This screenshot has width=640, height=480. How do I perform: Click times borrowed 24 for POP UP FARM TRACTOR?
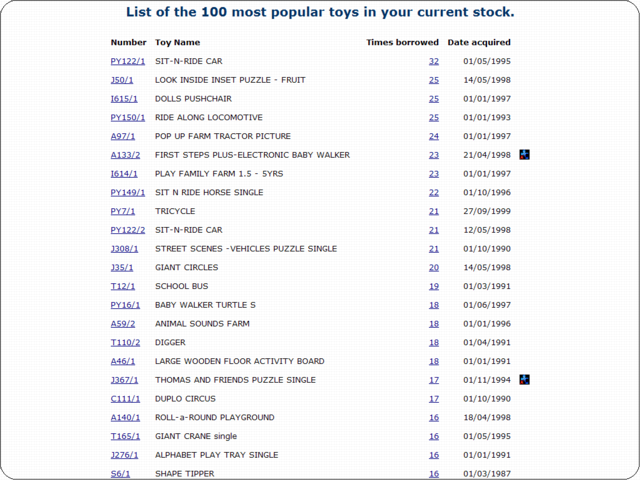[434, 136]
